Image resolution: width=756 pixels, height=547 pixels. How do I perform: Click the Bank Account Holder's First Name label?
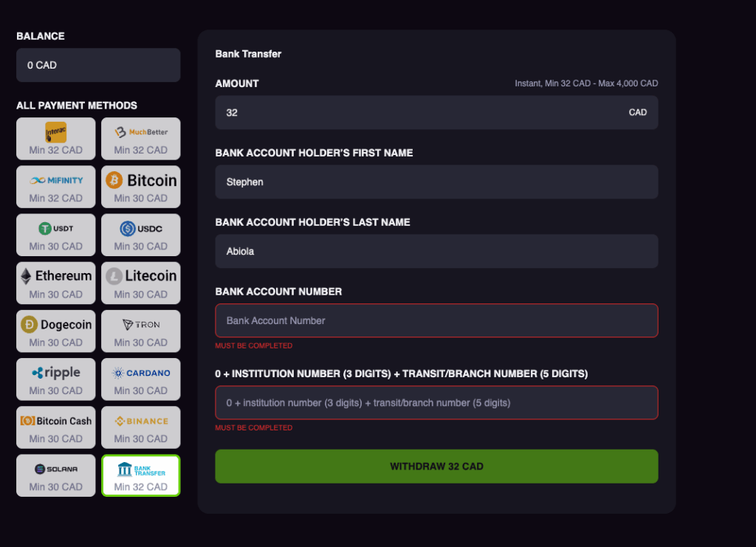click(x=314, y=153)
